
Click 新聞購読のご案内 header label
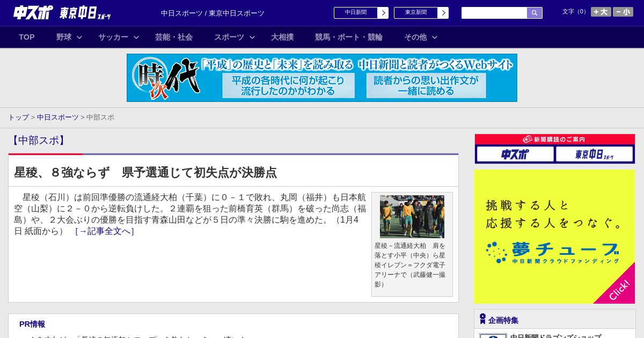(554, 139)
